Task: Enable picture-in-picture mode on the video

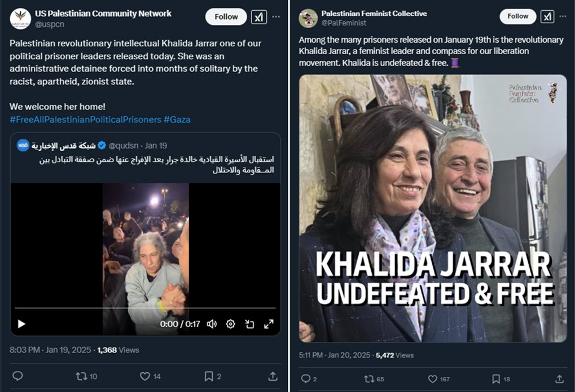Action: tap(249, 324)
